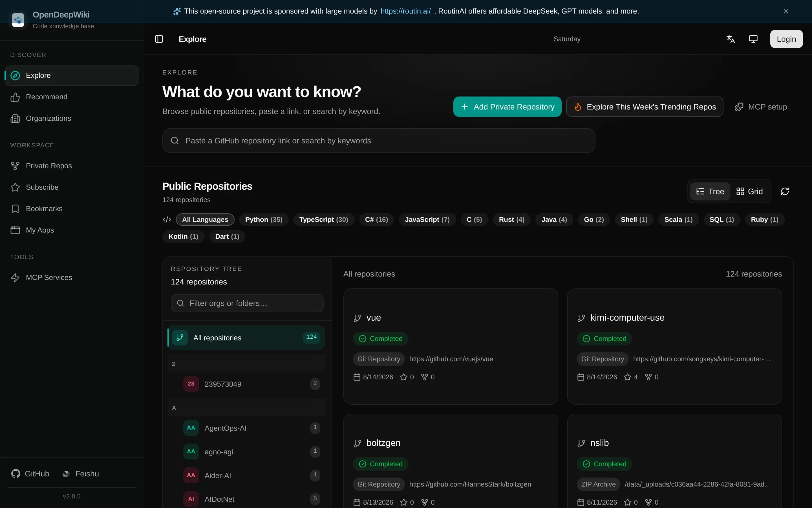812x508 pixels.
Task: Click Add Private Repository button
Action: (507, 107)
